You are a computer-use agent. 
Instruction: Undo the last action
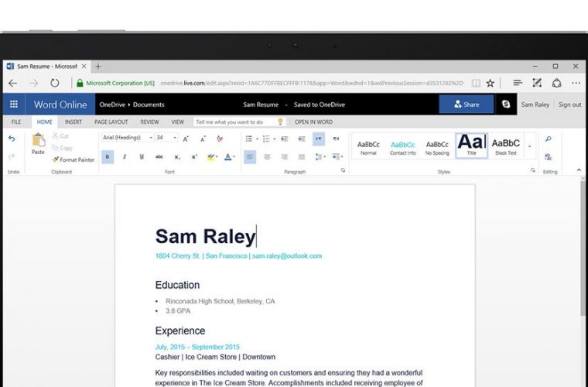[12, 139]
